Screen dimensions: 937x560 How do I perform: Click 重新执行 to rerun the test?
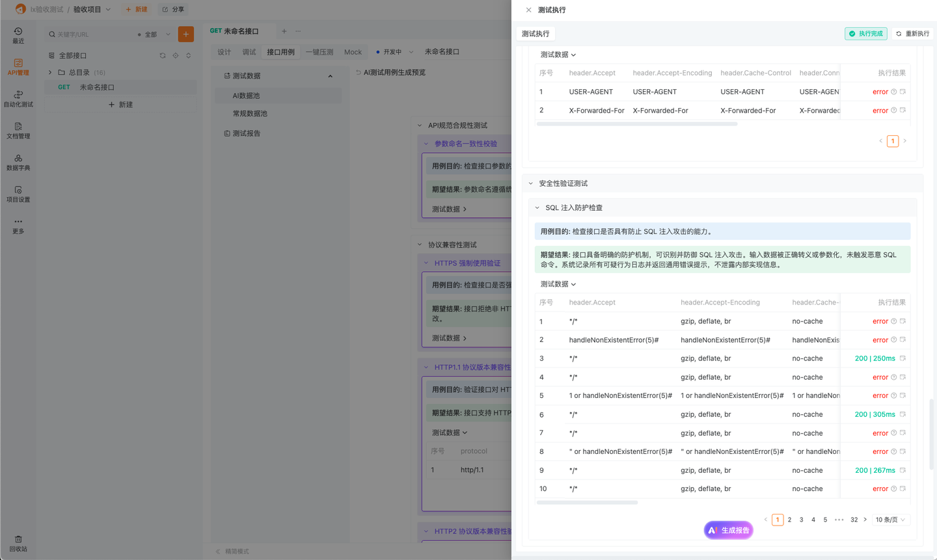[x=914, y=33]
